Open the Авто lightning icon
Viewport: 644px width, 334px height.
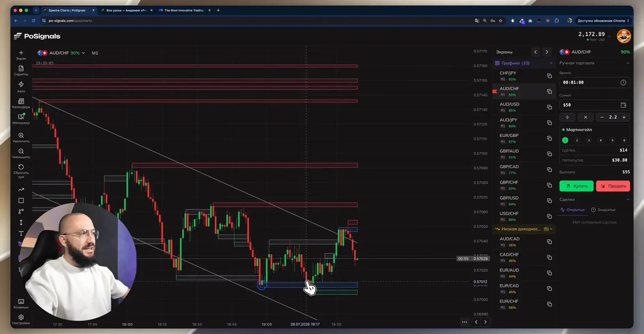[21, 85]
